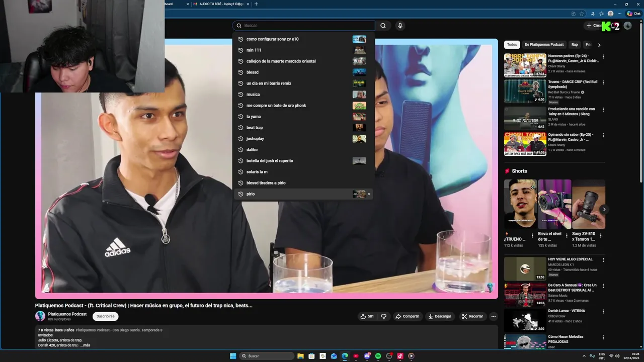Click the YouTube search magnifier button
The width and height of the screenshot is (644, 362).
click(x=383, y=26)
